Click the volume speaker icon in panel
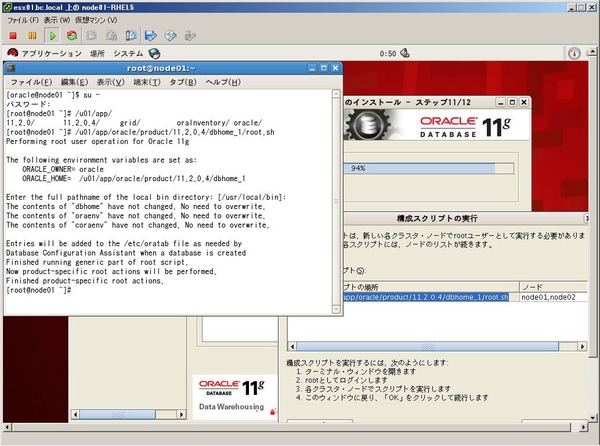This screenshot has width=600, height=446. [405, 53]
